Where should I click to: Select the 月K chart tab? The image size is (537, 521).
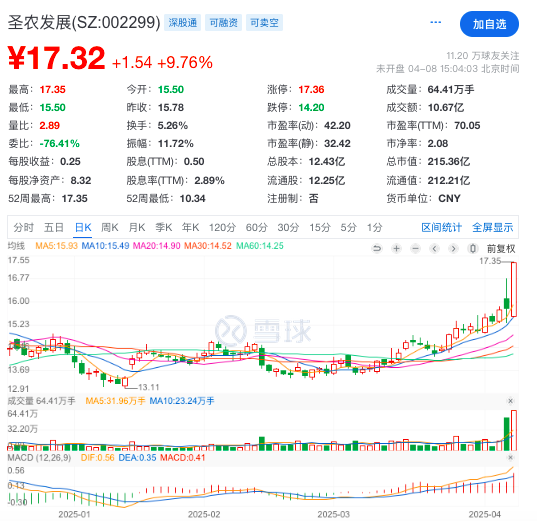pyautogui.click(x=137, y=227)
